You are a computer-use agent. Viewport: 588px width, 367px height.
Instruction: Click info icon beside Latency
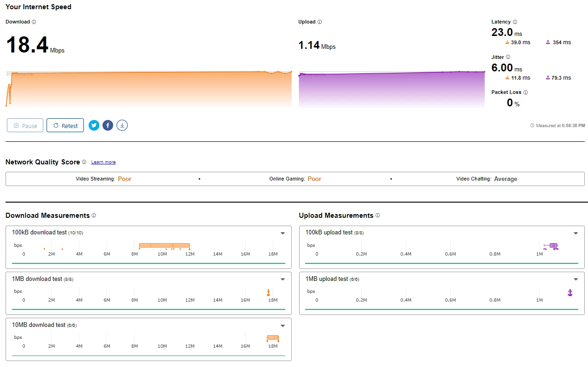[x=515, y=22]
